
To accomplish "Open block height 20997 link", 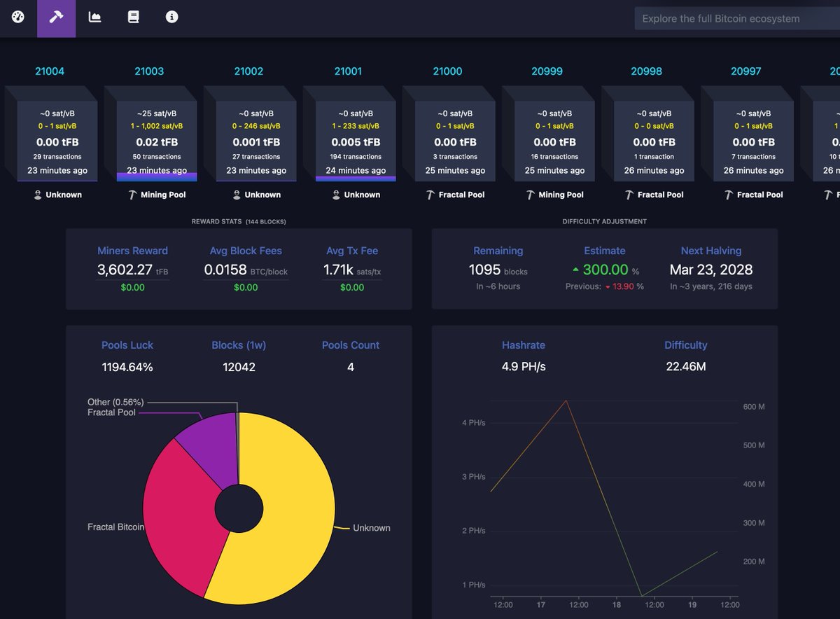I will coord(745,71).
